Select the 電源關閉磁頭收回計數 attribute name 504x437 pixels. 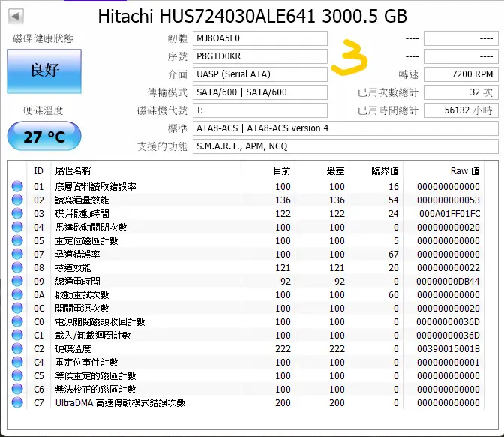(x=100, y=322)
